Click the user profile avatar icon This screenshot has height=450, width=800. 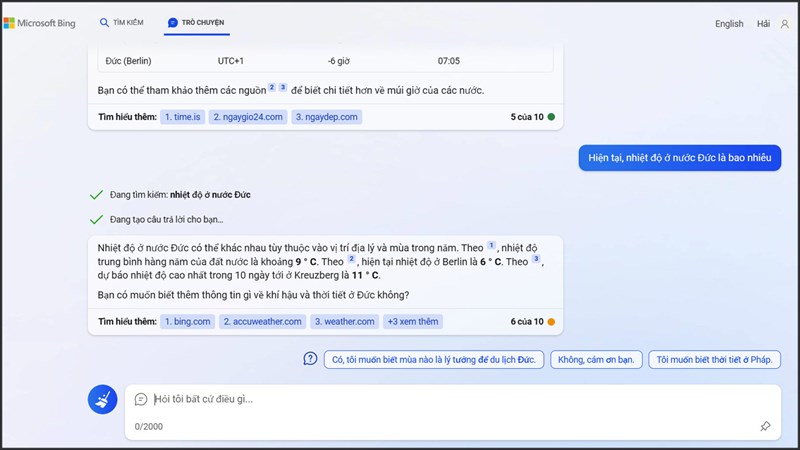(785, 23)
